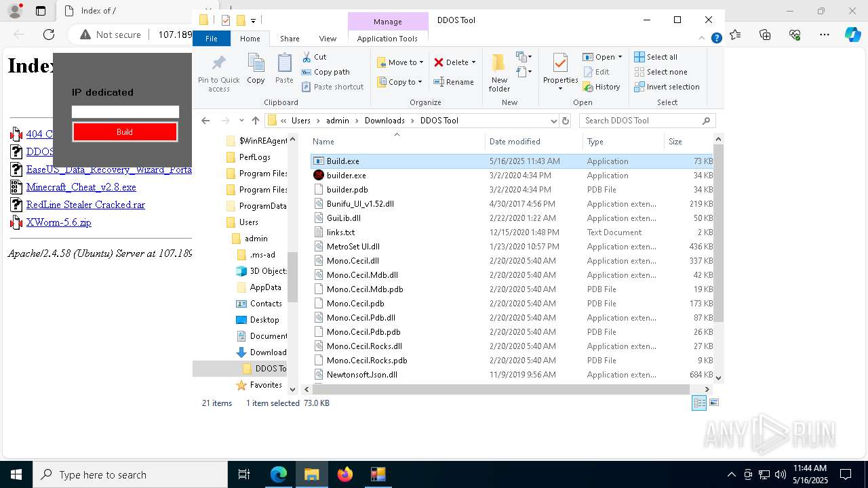Click Select none in ribbon
This screenshot has height=488, width=868.
pyautogui.click(x=660, y=72)
